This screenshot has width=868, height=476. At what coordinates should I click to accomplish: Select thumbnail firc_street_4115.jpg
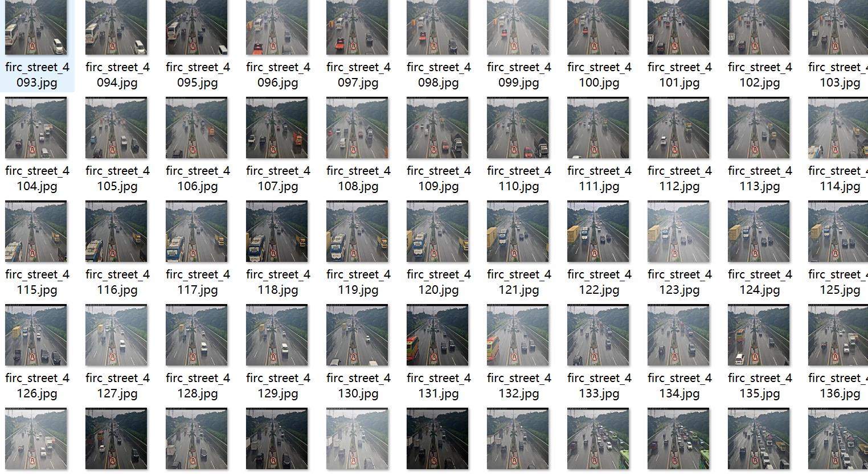point(36,231)
